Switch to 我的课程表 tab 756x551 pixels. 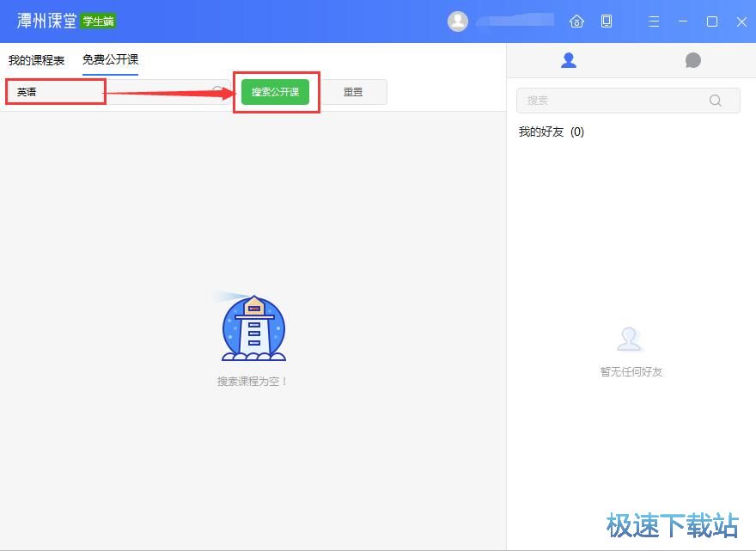(37, 60)
